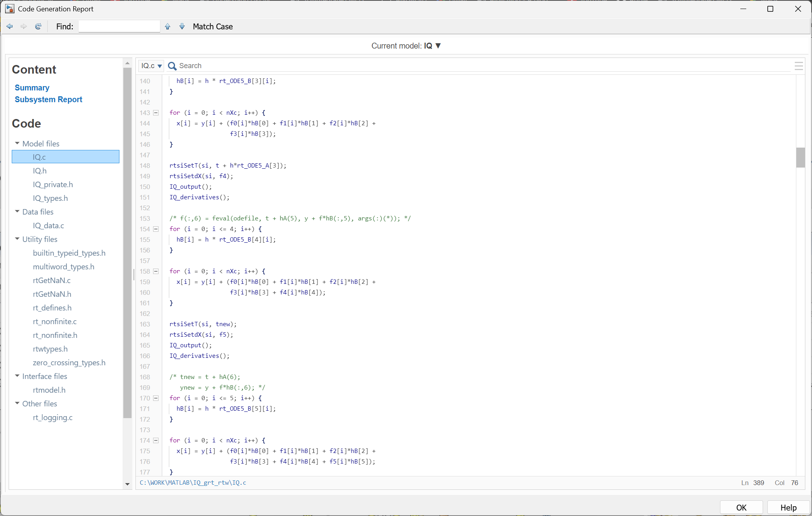Open IQ_data.c file
The image size is (812, 516).
(x=49, y=226)
